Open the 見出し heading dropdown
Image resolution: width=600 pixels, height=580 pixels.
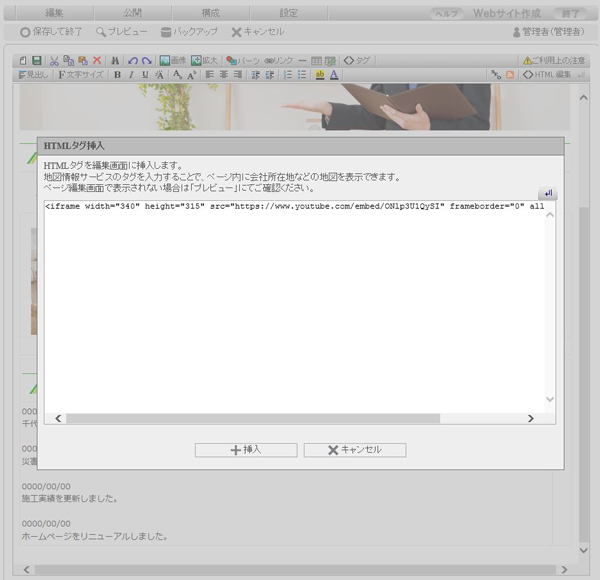(x=33, y=75)
